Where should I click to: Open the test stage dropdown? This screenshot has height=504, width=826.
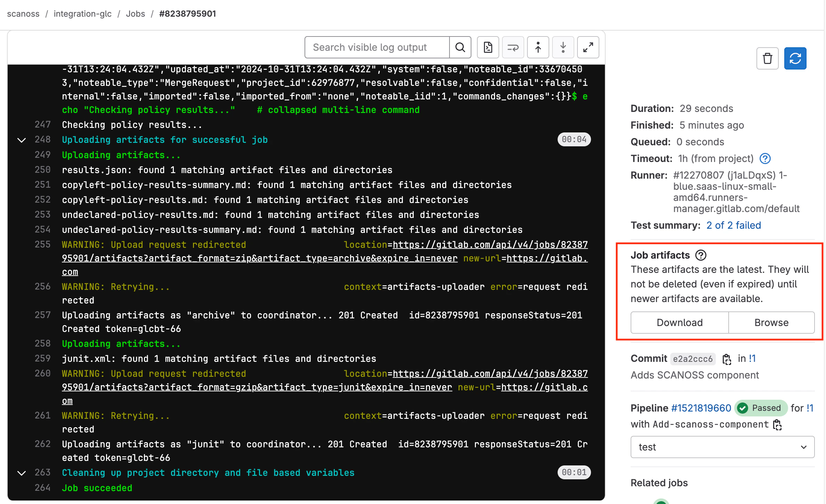[x=722, y=447]
